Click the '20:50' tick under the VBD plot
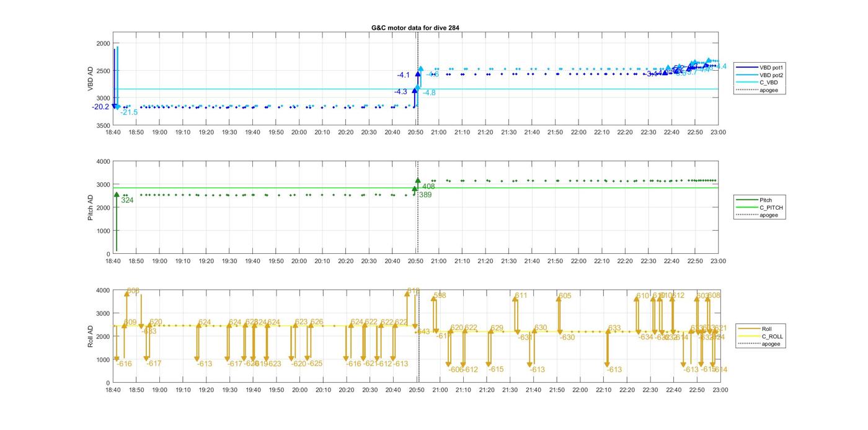The image size is (868, 430). click(x=415, y=132)
